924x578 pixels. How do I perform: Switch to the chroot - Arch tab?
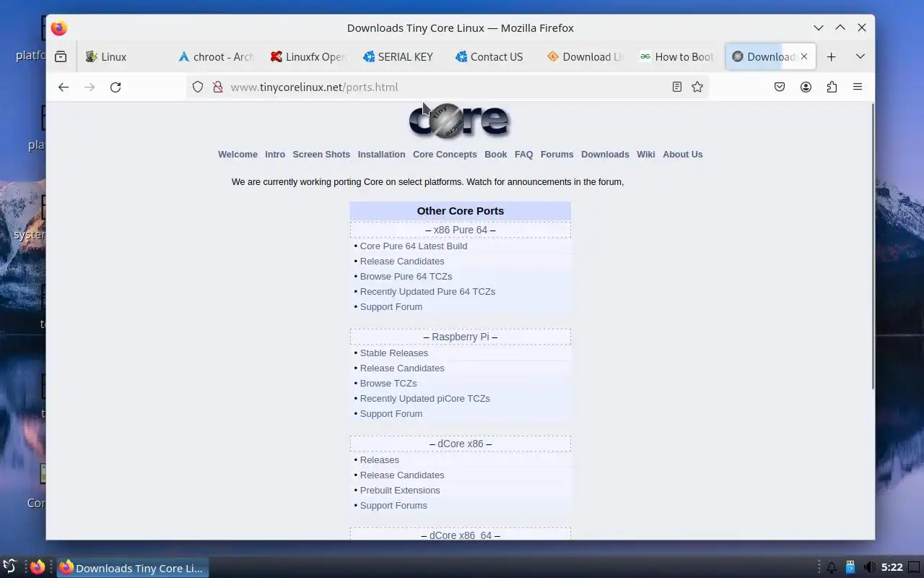(x=217, y=56)
